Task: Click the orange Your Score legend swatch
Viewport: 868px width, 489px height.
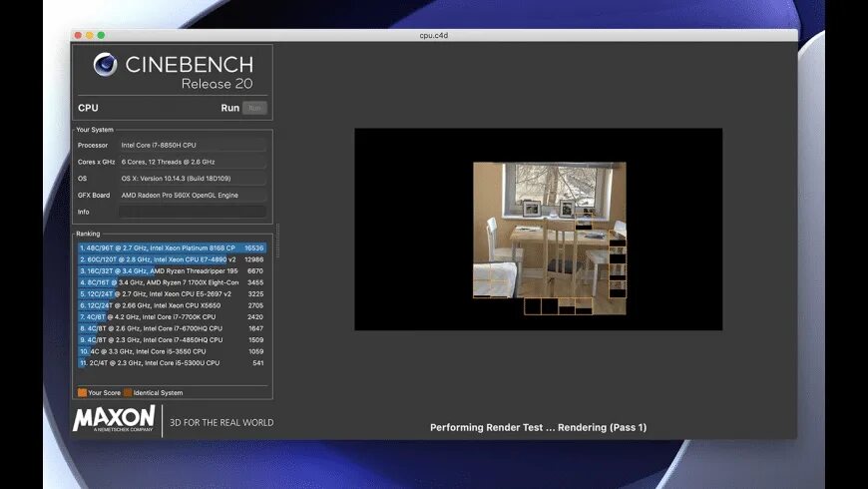Action: [82, 392]
